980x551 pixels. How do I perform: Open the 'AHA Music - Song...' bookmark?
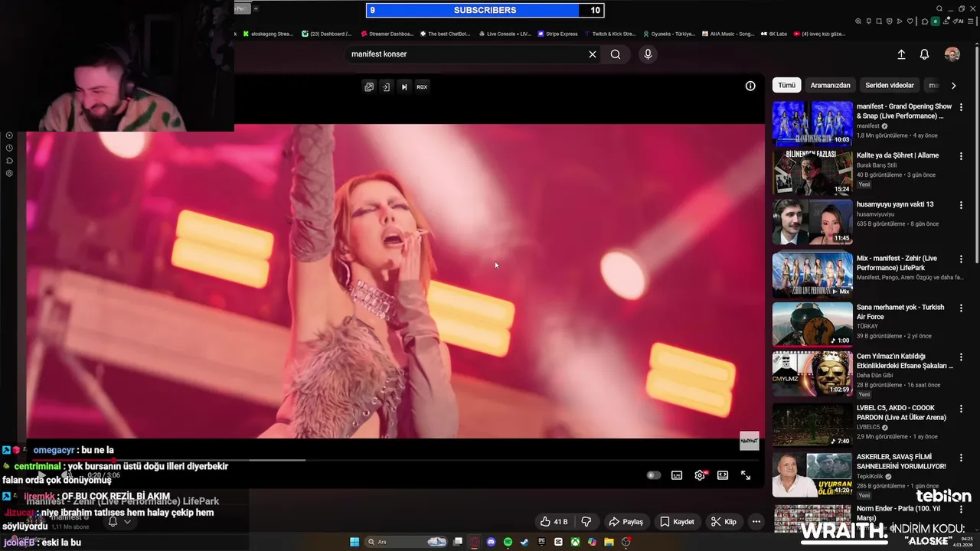[x=728, y=34]
